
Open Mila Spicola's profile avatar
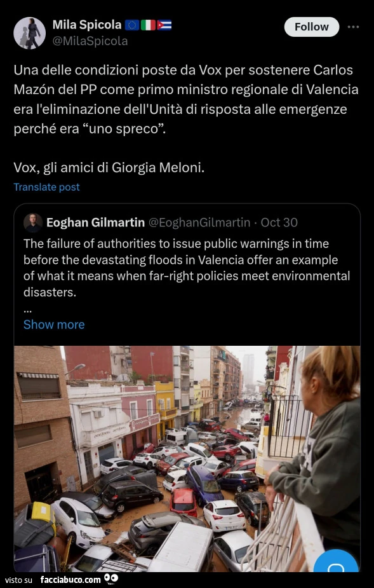[x=29, y=33]
